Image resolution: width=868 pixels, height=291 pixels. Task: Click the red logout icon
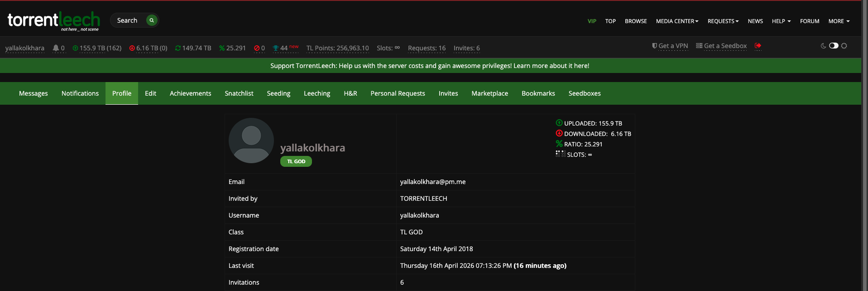click(758, 45)
